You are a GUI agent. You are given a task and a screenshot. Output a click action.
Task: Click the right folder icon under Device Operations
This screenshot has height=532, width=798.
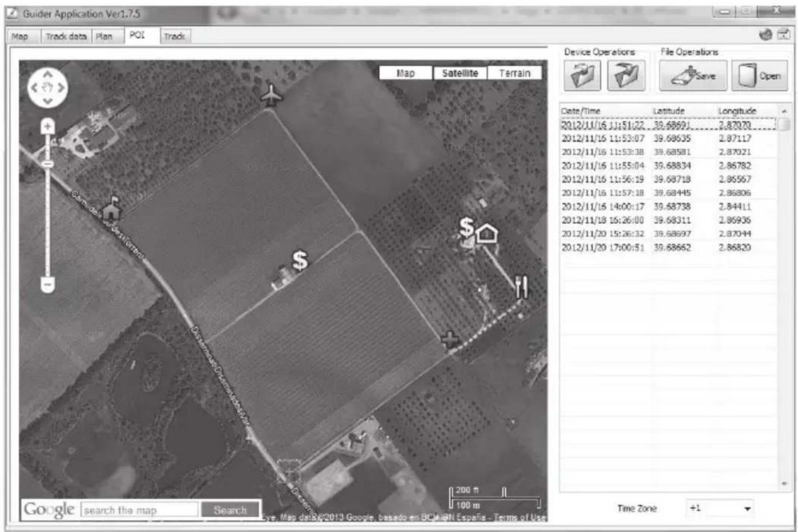[x=626, y=75]
